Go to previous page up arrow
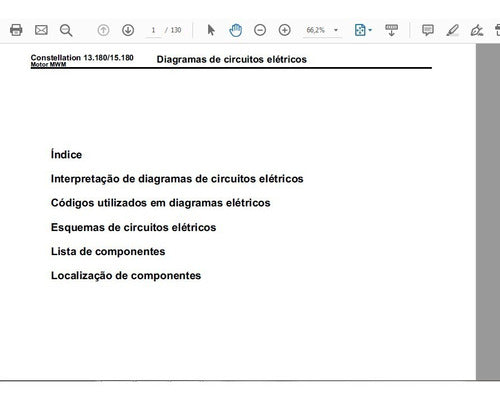Image resolution: width=500 pixels, height=404 pixels. tap(103, 30)
